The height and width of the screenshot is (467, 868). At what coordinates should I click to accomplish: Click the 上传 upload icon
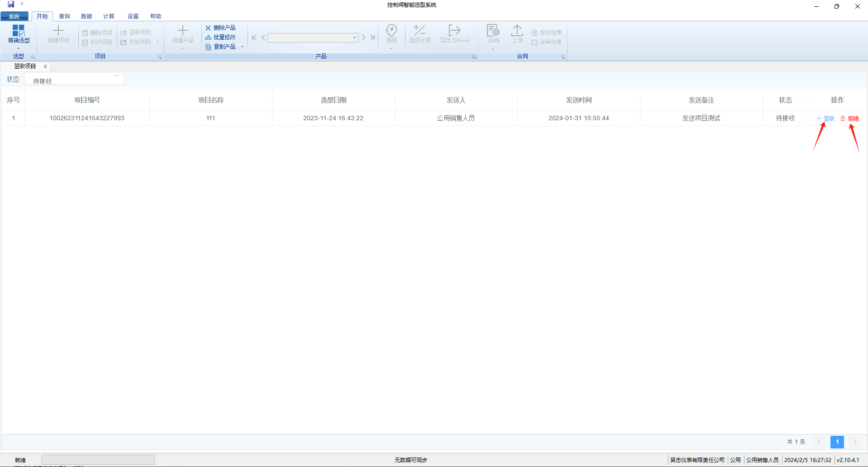(517, 31)
